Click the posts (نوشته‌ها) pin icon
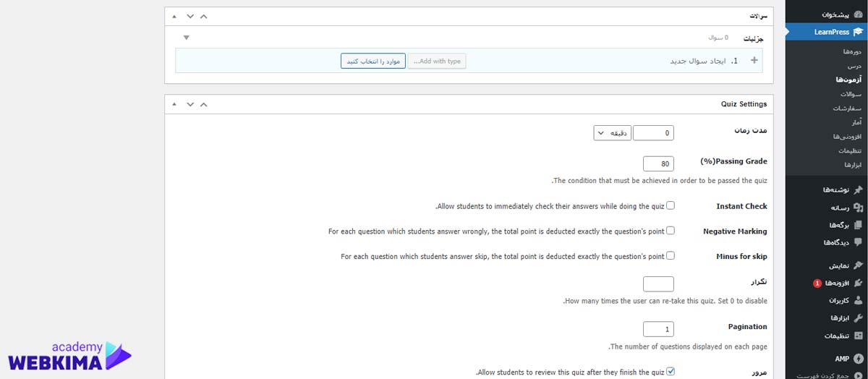 pos(858,189)
